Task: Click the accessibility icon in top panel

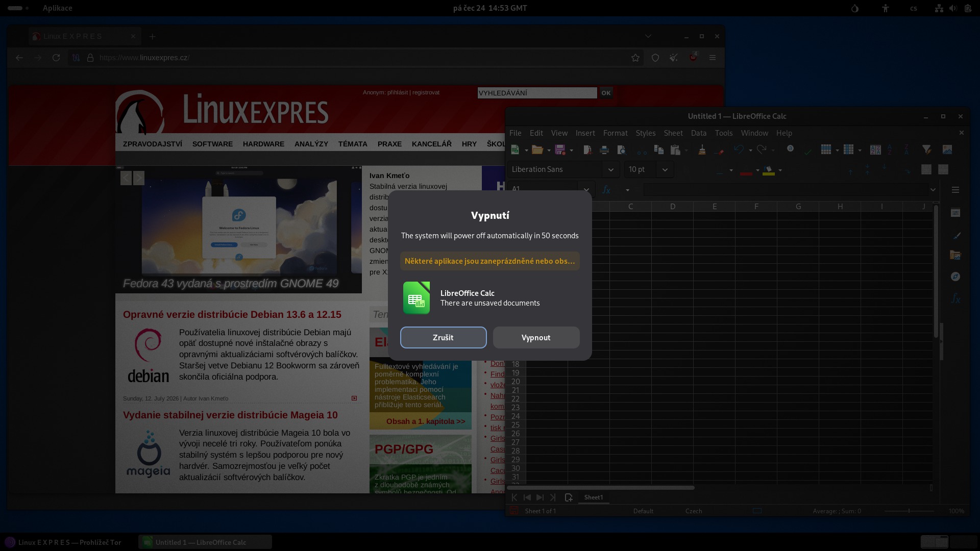Action: [x=886, y=8]
